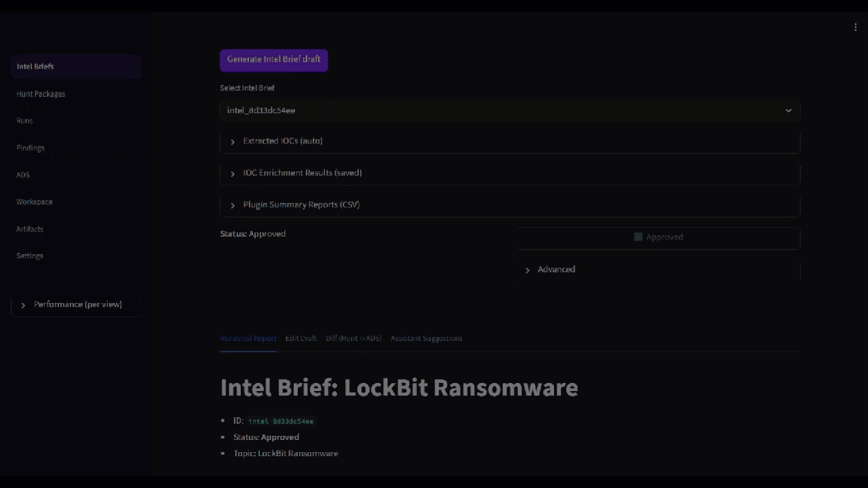Switch to the Rendered Report tab

[x=248, y=338]
